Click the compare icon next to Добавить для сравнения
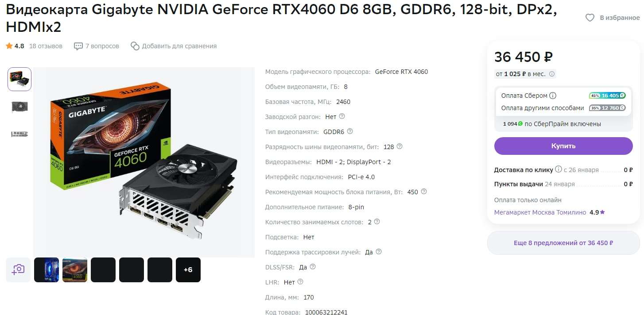Viewport: 644px width, 315px height. (135, 46)
